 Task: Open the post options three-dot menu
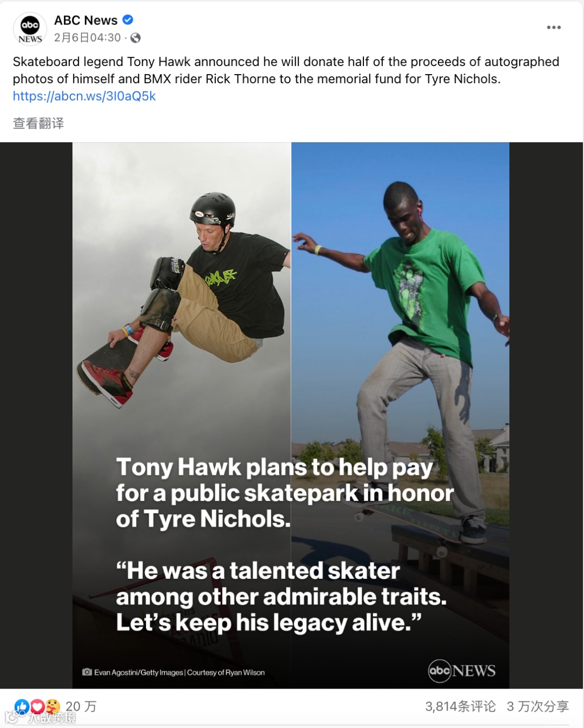coord(554,27)
